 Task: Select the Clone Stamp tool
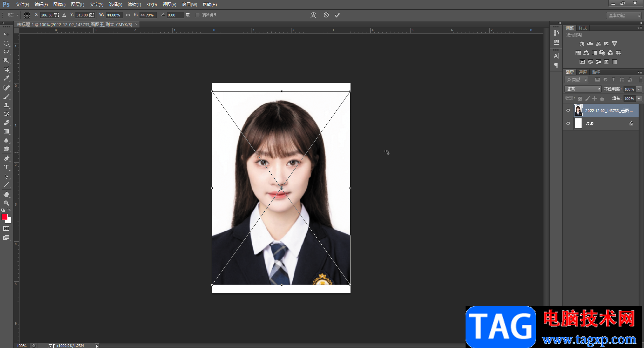click(x=6, y=105)
